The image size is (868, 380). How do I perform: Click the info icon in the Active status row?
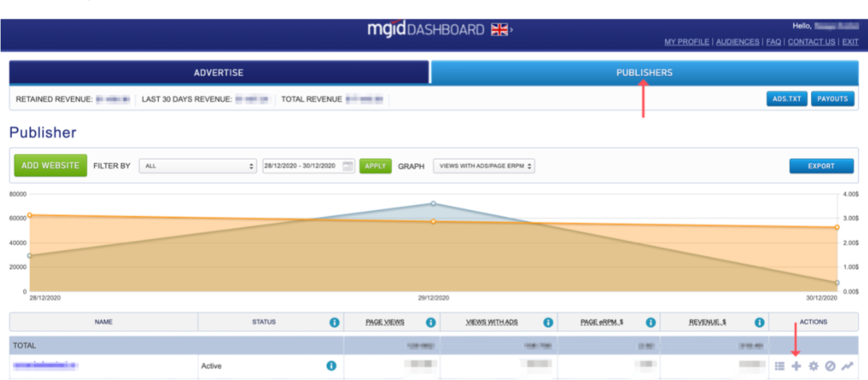click(331, 366)
